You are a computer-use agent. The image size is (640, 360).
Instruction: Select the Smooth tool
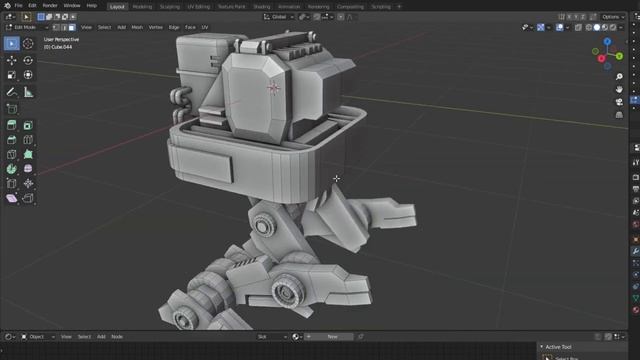pos(28,169)
